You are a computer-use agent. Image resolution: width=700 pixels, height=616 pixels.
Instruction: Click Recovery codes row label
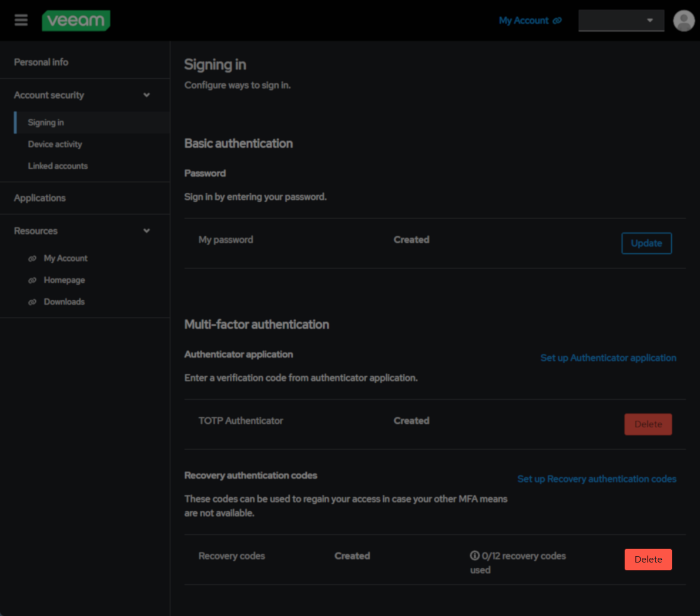click(x=232, y=555)
